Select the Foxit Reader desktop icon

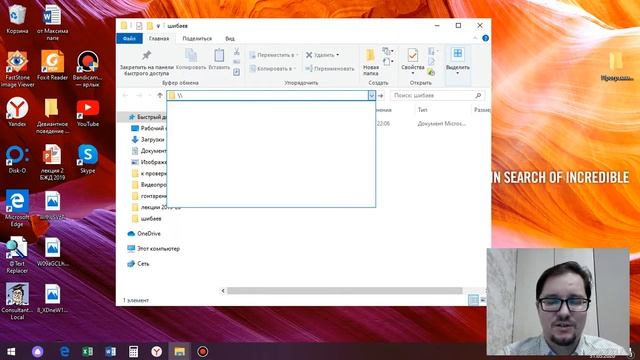(x=52, y=65)
